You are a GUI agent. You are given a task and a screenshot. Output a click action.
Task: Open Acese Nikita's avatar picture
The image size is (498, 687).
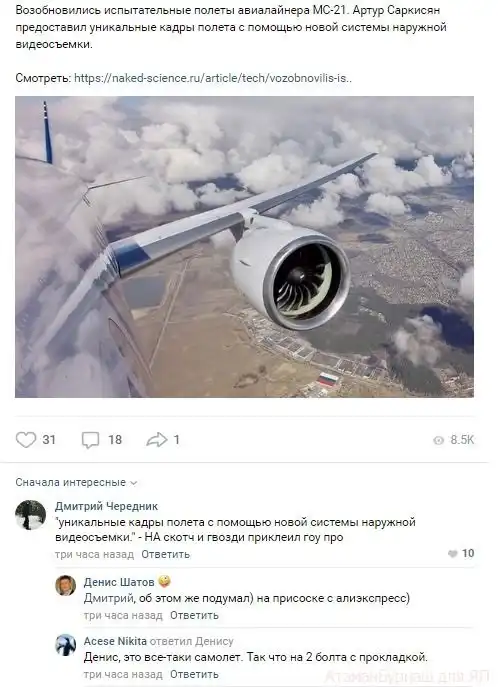tap(65, 645)
